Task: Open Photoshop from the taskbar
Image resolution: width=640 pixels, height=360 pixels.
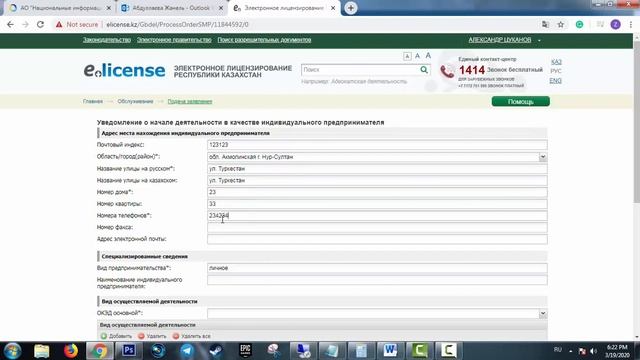Action: point(129,351)
